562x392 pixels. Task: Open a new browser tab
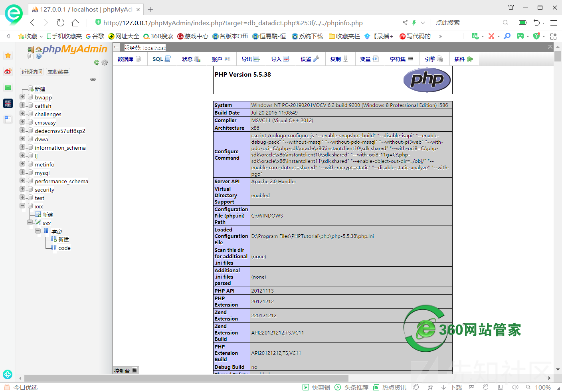(150, 9)
